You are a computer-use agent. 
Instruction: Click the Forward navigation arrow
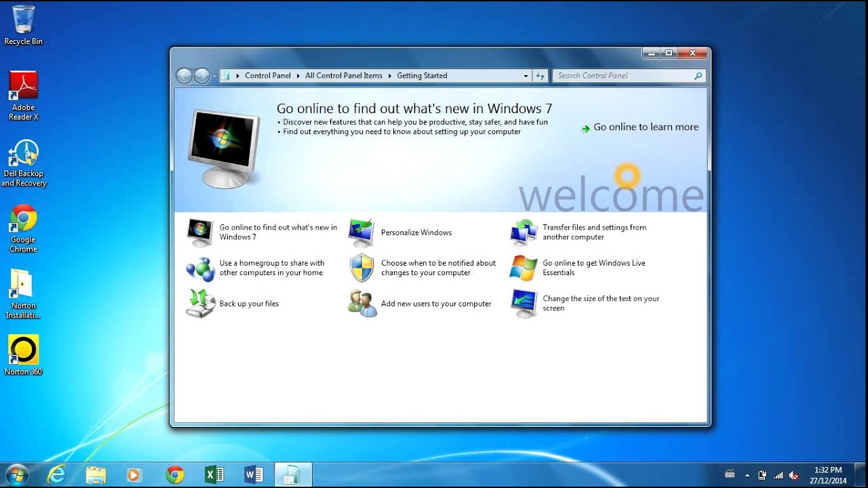(202, 76)
